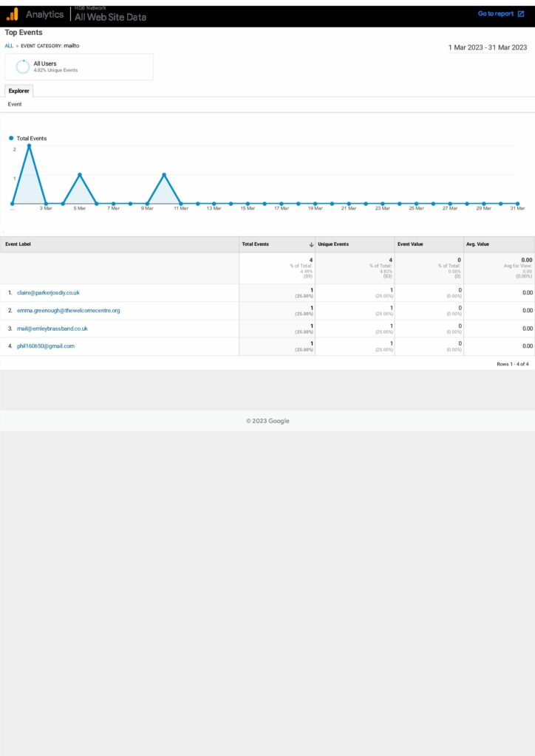Open emma.greenough@thewelcomecentre.org event label
Image resolution: width=535 pixels, height=756 pixels.
pyautogui.click(x=68, y=310)
